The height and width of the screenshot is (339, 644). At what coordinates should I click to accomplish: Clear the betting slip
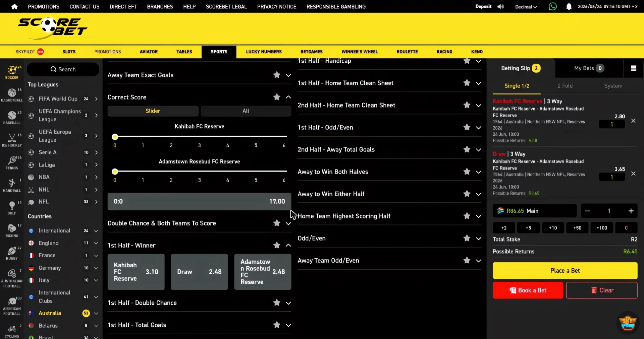(602, 290)
